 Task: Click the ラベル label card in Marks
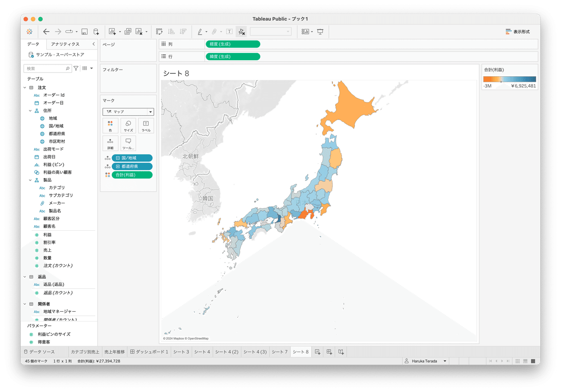click(146, 126)
